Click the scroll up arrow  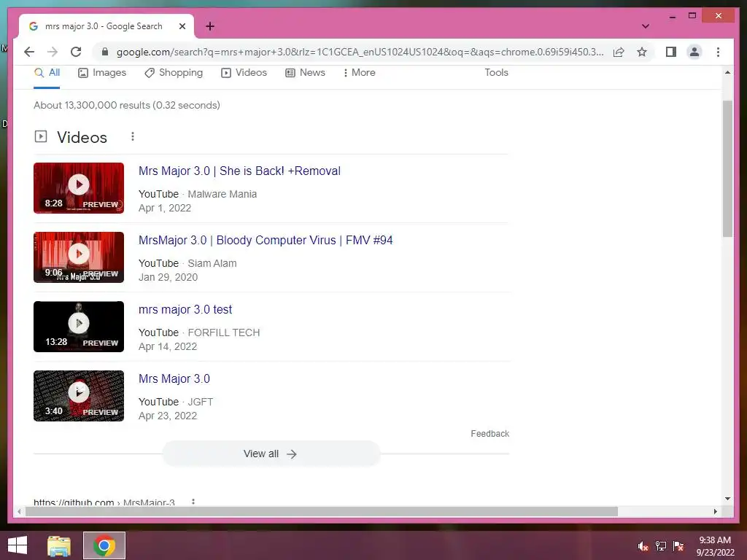727,72
